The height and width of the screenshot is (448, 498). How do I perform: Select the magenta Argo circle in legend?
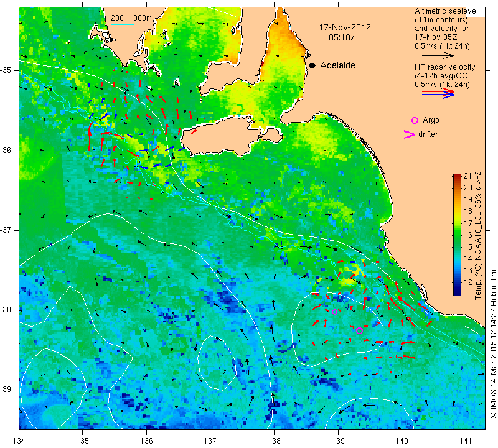click(x=415, y=120)
